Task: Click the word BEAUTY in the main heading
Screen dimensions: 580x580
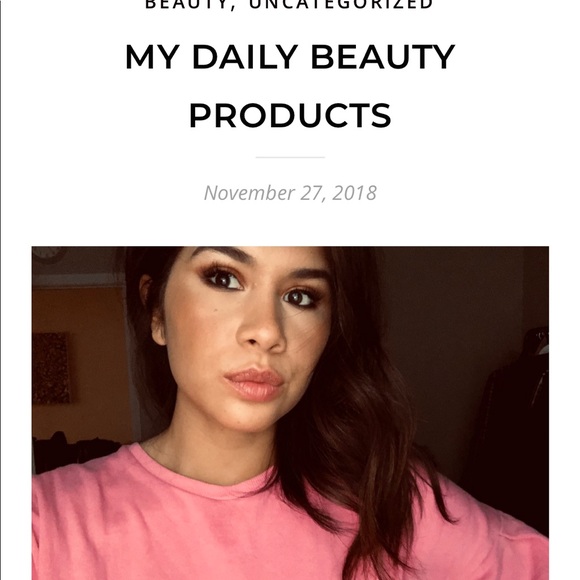Action: tap(383, 57)
